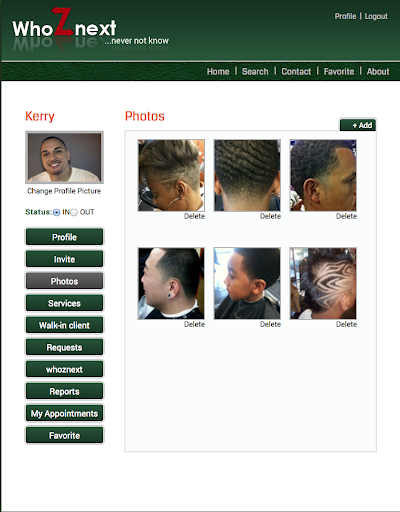Open the Walk-in client section
The width and height of the screenshot is (400, 512).
[64, 325]
